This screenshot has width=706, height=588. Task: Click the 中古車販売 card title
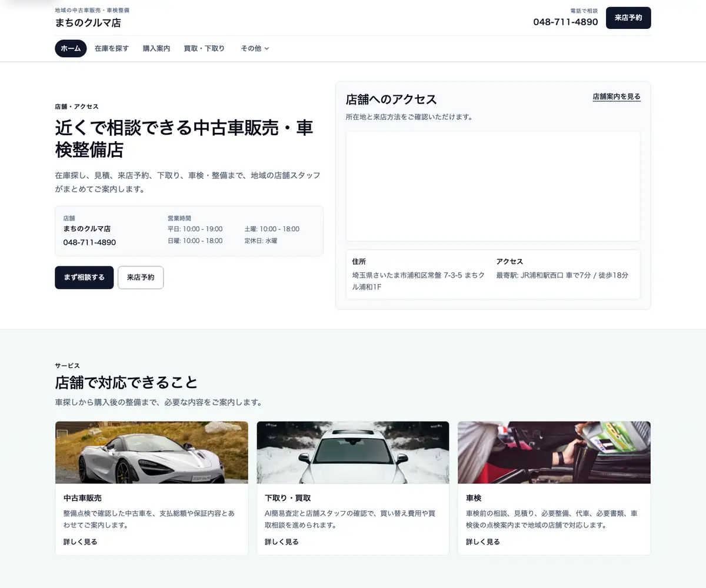coord(82,497)
